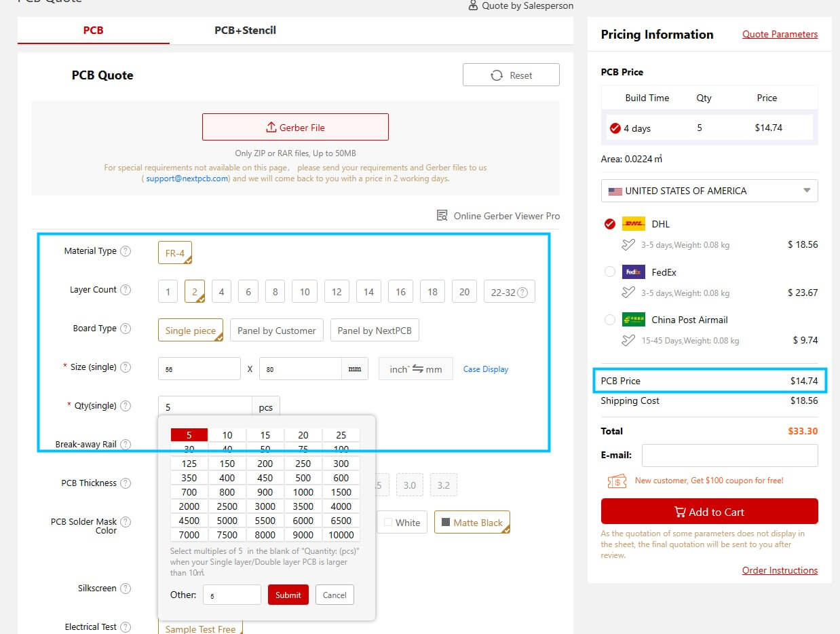Click the Board Type help icon
The height and width of the screenshot is (634, 840).
tap(126, 329)
